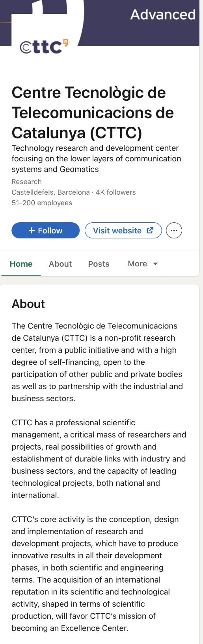
Task: Switch to the Home tab
Action: [x=21, y=264]
